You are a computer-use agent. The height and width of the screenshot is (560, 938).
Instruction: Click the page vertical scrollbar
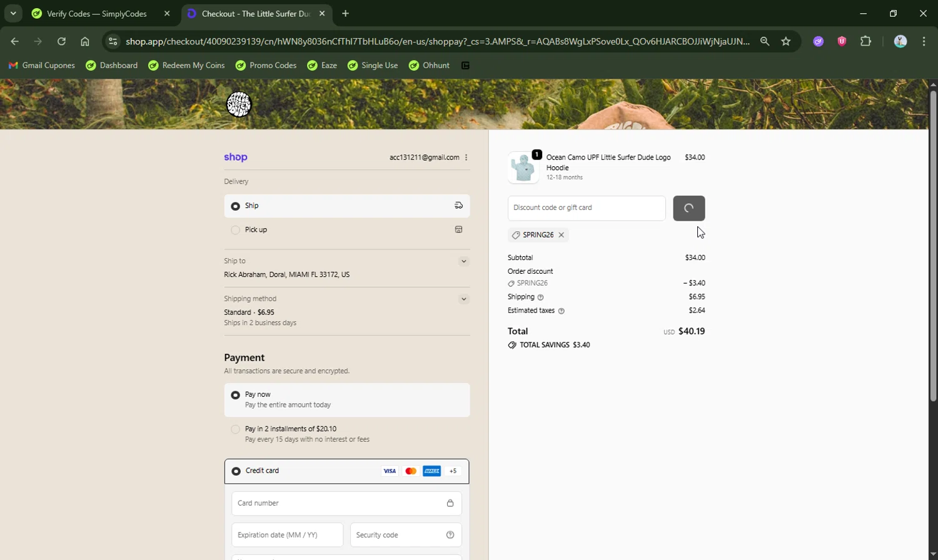point(933,246)
